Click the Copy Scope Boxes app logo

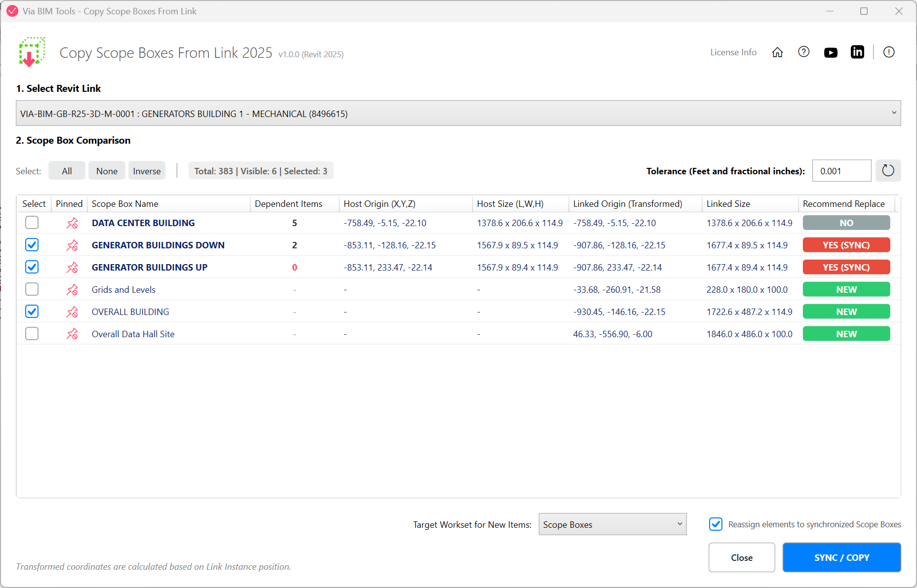point(32,51)
